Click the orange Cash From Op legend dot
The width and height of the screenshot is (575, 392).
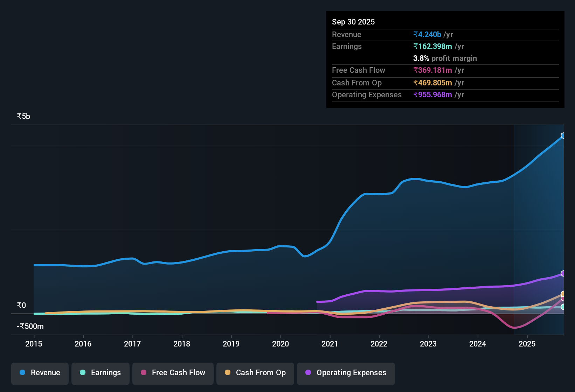tap(227, 373)
